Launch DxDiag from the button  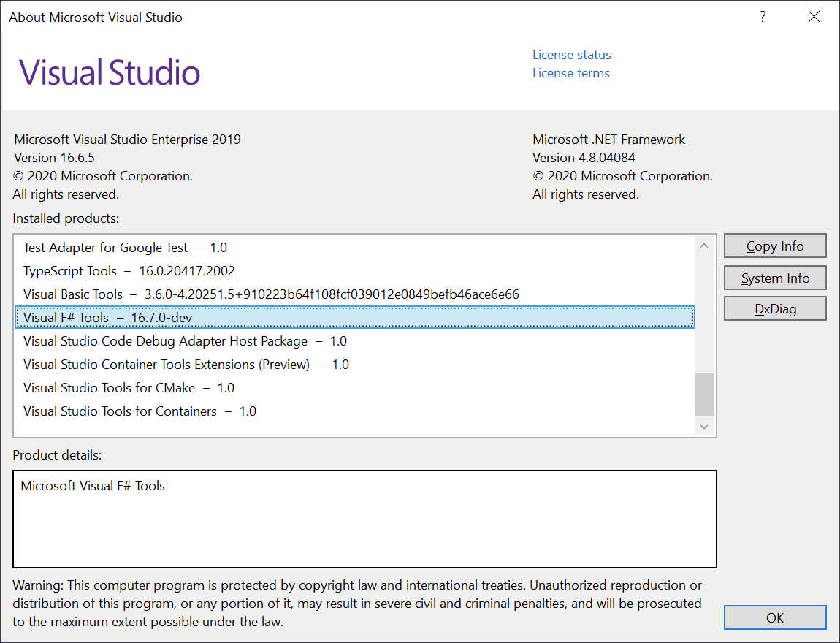[x=775, y=309]
